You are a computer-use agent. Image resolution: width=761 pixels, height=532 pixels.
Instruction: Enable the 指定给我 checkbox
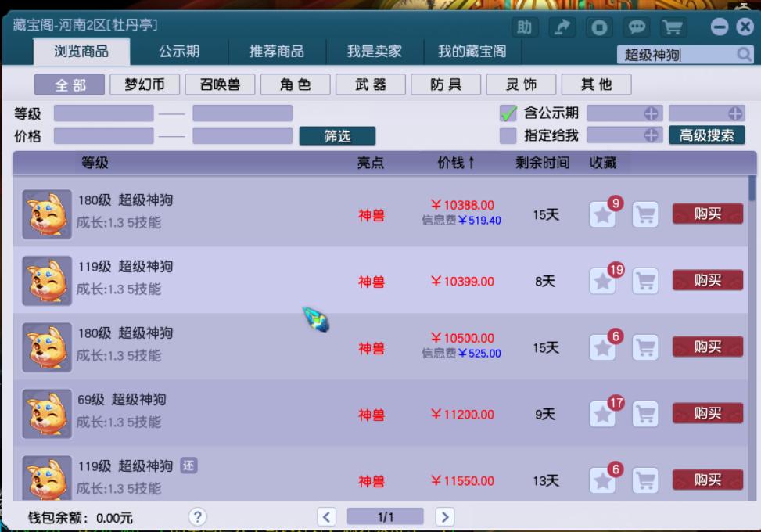coord(507,135)
